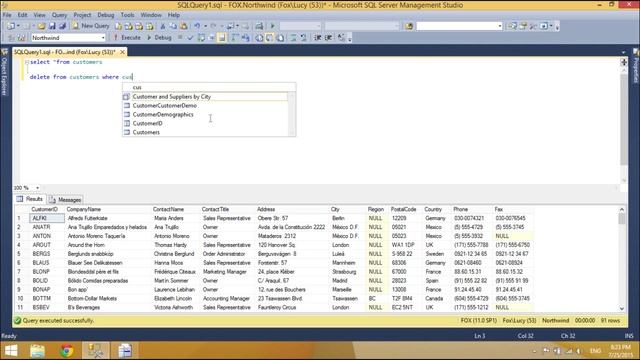Viewport: 640px width, 360px height.
Task: Click the Windows Start button
Action: pyautogui.click(x=11, y=351)
